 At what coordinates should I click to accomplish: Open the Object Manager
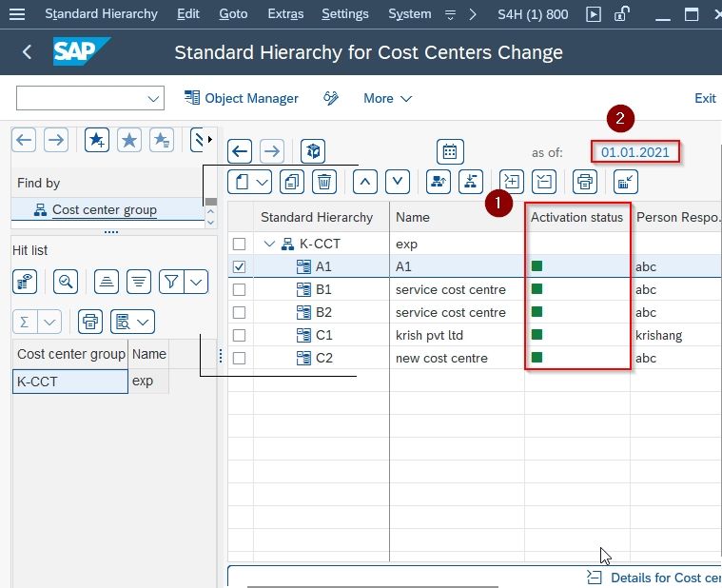[242, 98]
